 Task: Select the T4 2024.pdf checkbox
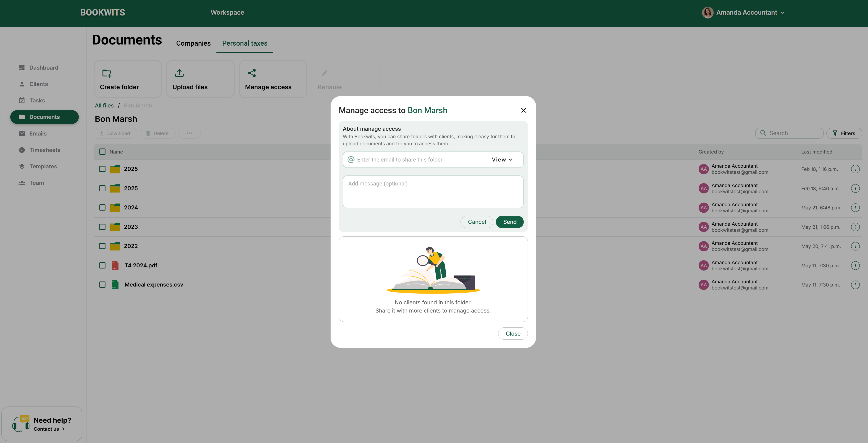click(103, 266)
